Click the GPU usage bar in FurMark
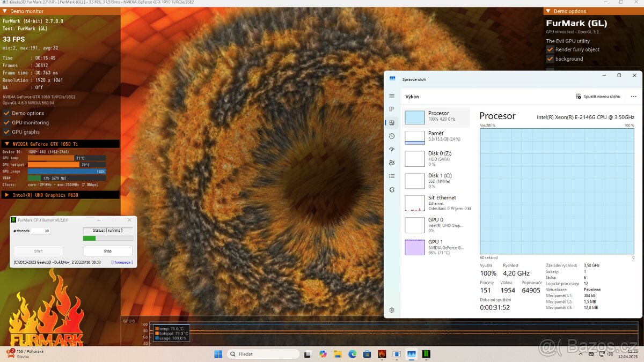The height and width of the screenshot is (362, 644). tap(67, 172)
